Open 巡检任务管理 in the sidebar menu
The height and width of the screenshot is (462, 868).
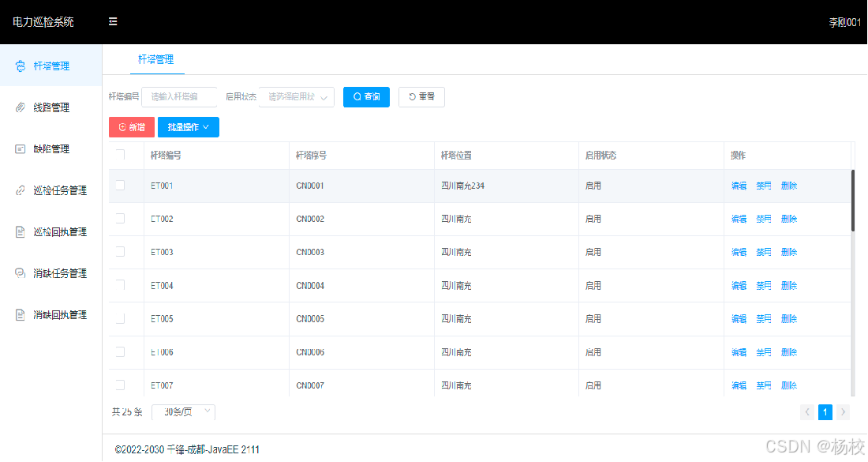coord(51,190)
